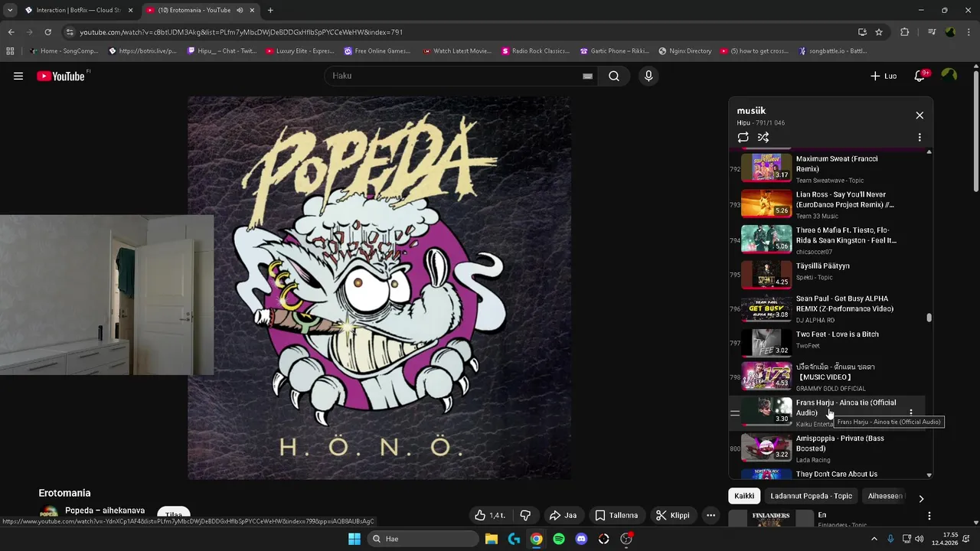
Task: Click the Jaa share button
Action: (x=563, y=515)
